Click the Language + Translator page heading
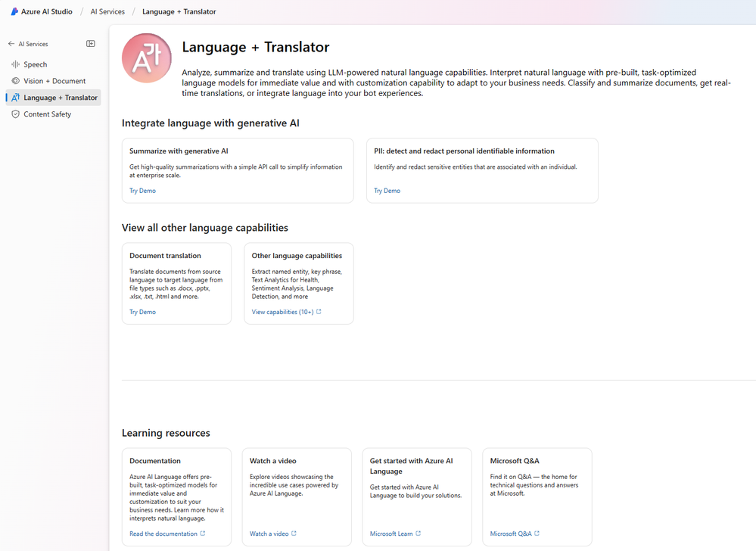Screen dimensions: 756x551 pos(256,47)
